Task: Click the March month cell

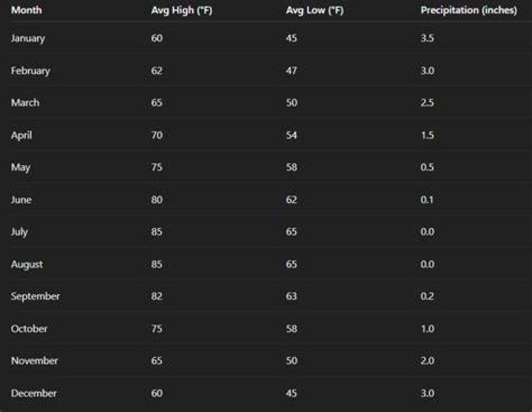Action: (x=25, y=103)
